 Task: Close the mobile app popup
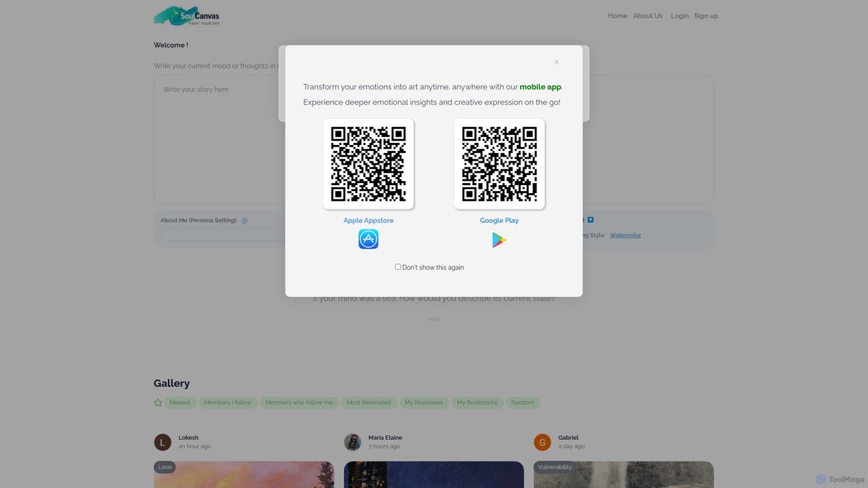coord(556,62)
